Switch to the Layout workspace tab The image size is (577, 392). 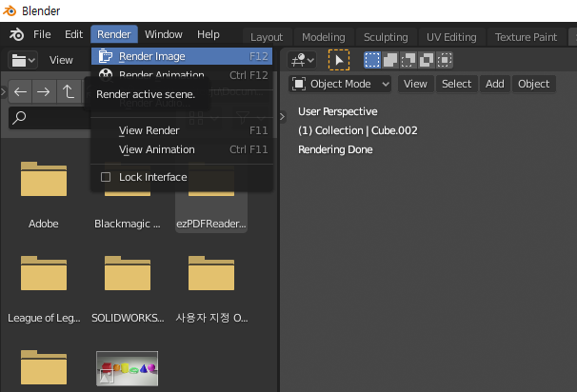(x=267, y=37)
